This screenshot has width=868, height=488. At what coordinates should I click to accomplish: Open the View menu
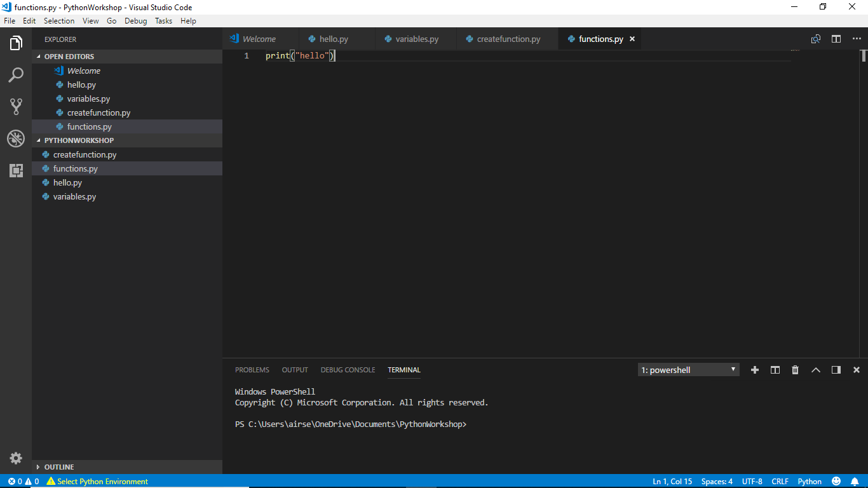[x=91, y=20]
